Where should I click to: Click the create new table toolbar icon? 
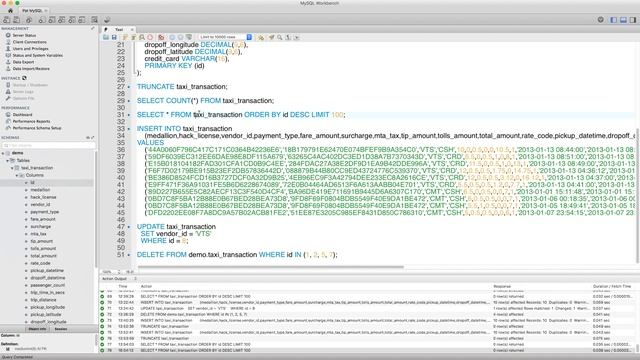tap(52, 20)
